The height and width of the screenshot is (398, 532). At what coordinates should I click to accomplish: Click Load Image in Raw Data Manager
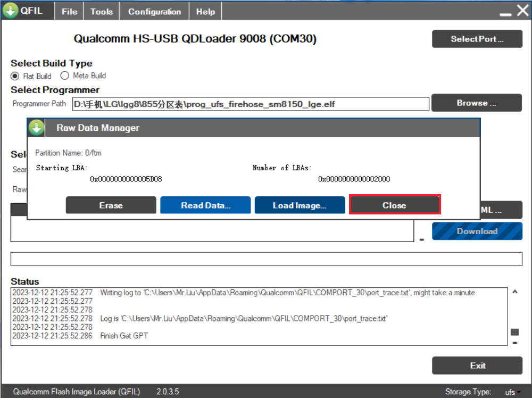pos(300,205)
